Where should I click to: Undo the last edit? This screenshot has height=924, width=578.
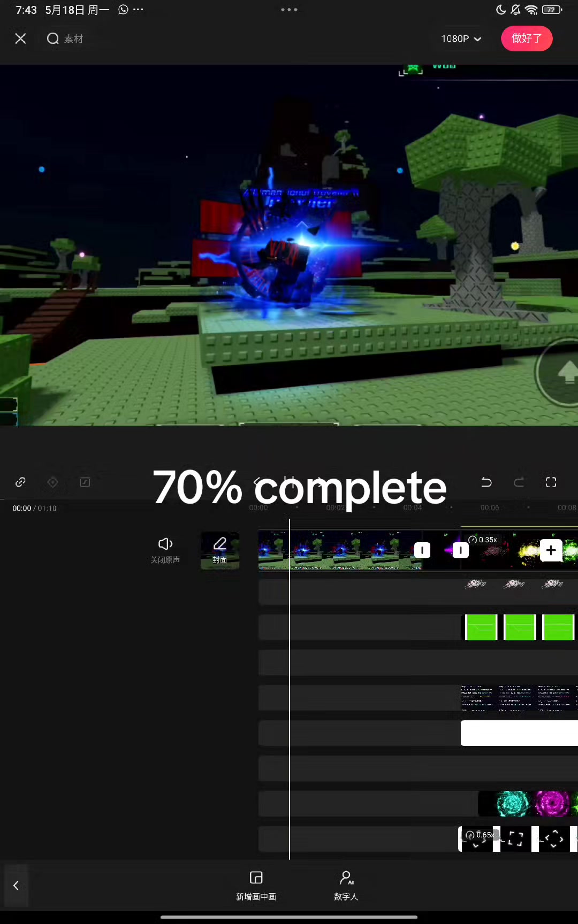486,482
